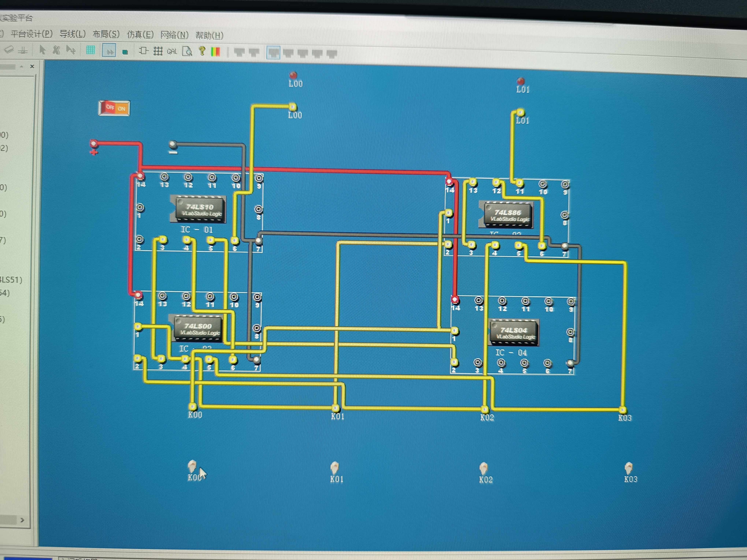Click the yellow help question icon
Viewport: 747px width, 560px height.
202,51
